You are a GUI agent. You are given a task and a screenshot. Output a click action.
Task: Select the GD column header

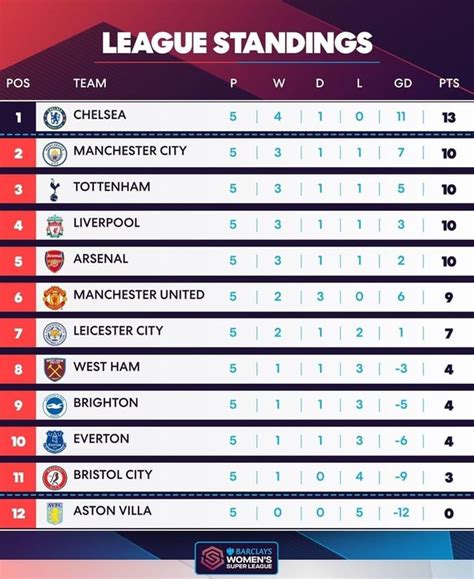point(403,83)
